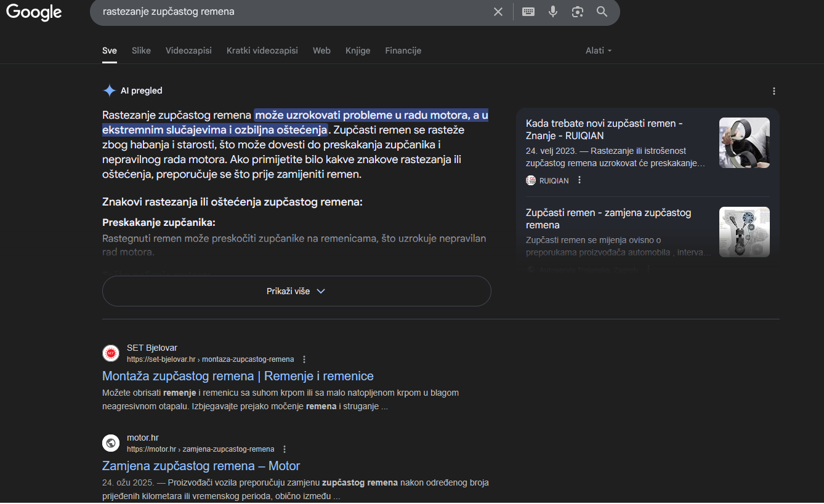
Task: Click the SET Bjelovar site favicon
Action: coord(111,353)
